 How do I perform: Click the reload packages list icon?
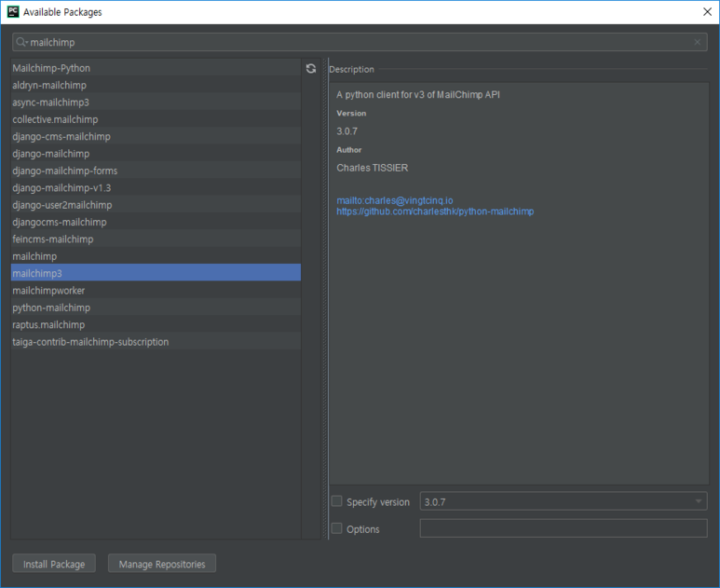pos(311,68)
